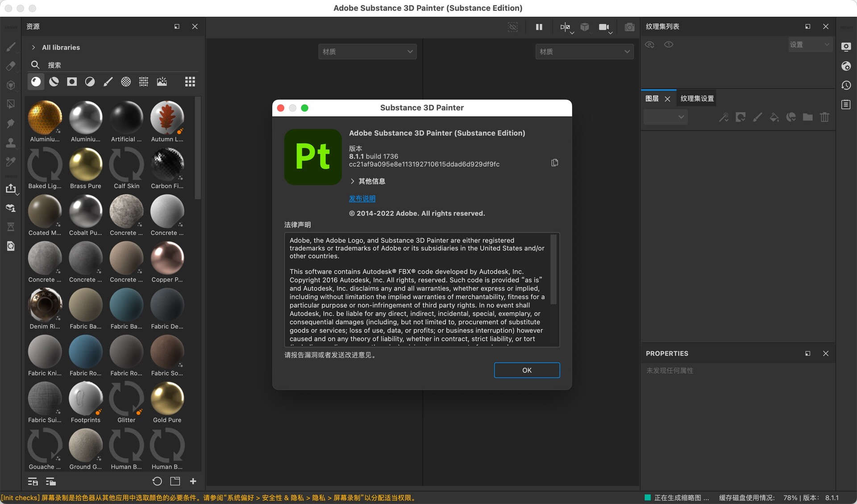Select the Eraser tool in left toolbar
This screenshot has height=504, width=857.
(11, 66)
